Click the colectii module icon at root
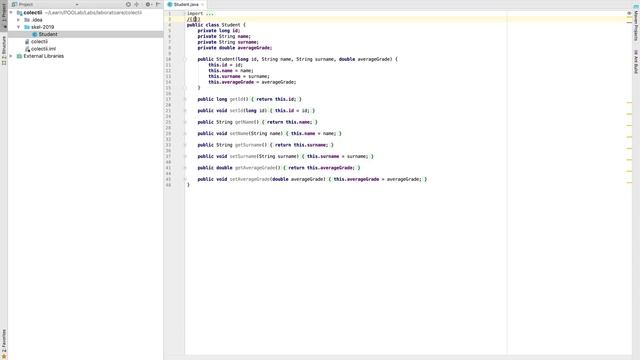Viewport: 640px width, 360px height. (19, 13)
